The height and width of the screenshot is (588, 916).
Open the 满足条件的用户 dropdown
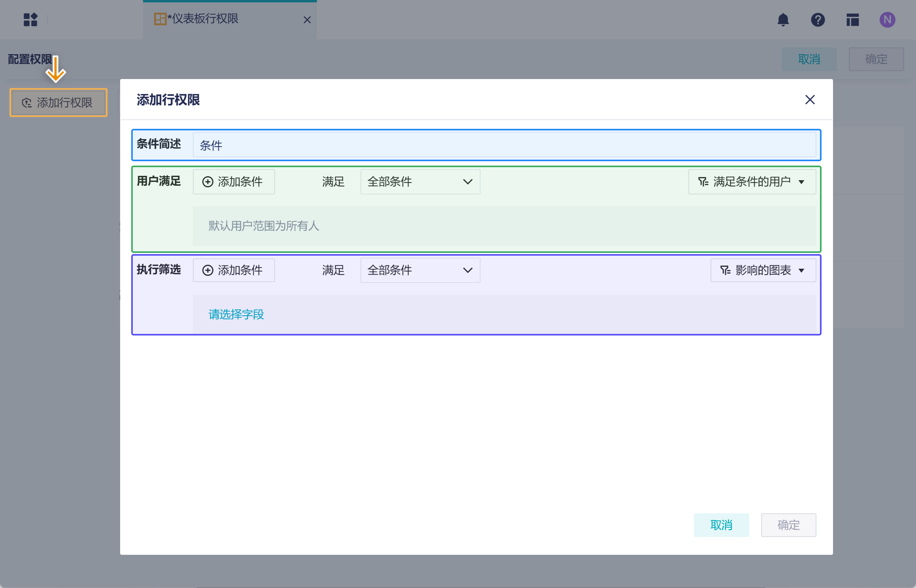(752, 182)
